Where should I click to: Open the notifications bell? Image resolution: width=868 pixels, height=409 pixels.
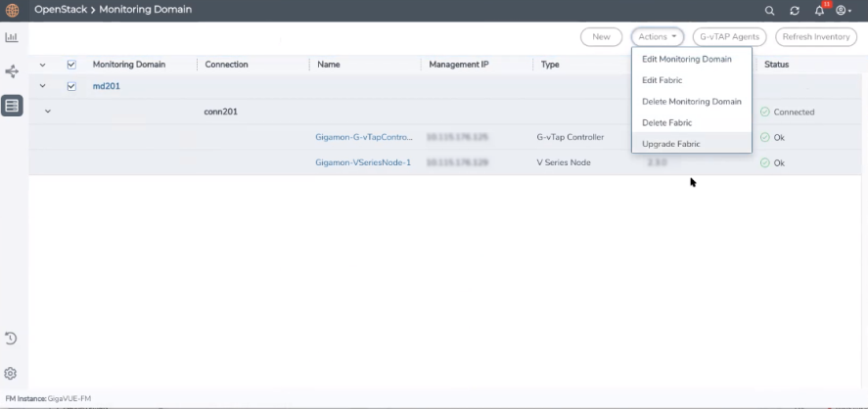click(x=819, y=11)
